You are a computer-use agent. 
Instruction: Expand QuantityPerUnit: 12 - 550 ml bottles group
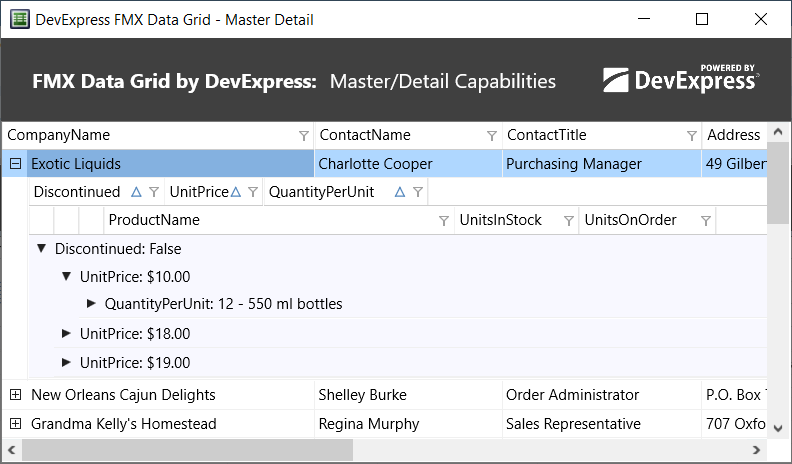pyautogui.click(x=91, y=303)
